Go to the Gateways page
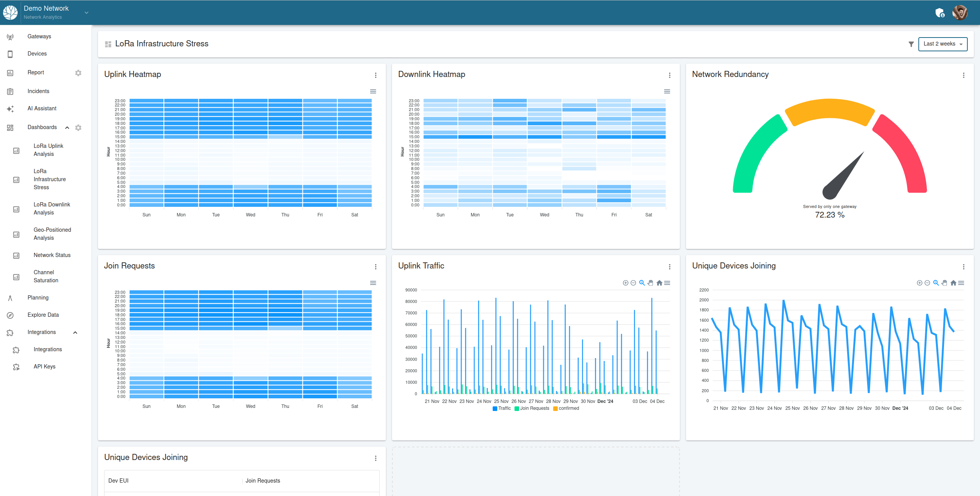This screenshot has height=496, width=980. point(39,36)
